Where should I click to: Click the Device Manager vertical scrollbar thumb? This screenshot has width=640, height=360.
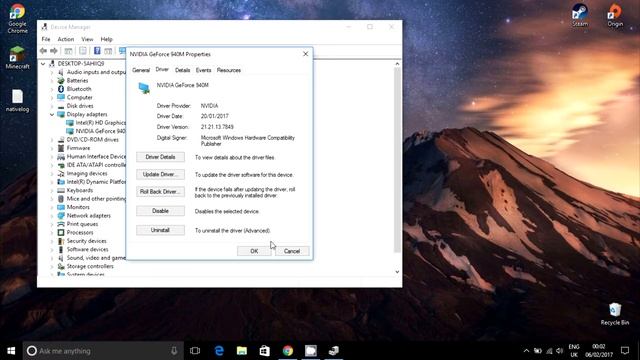[397, 160]
